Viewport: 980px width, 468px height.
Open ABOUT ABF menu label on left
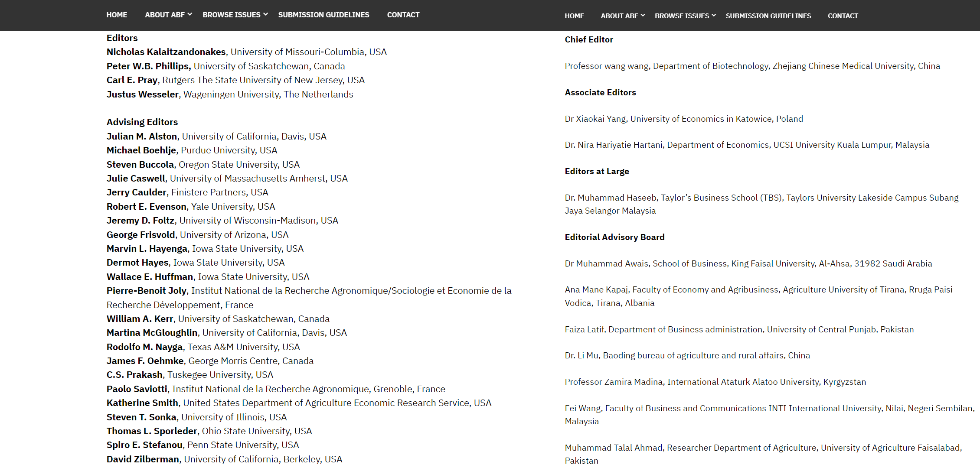[x=165, y=15]
